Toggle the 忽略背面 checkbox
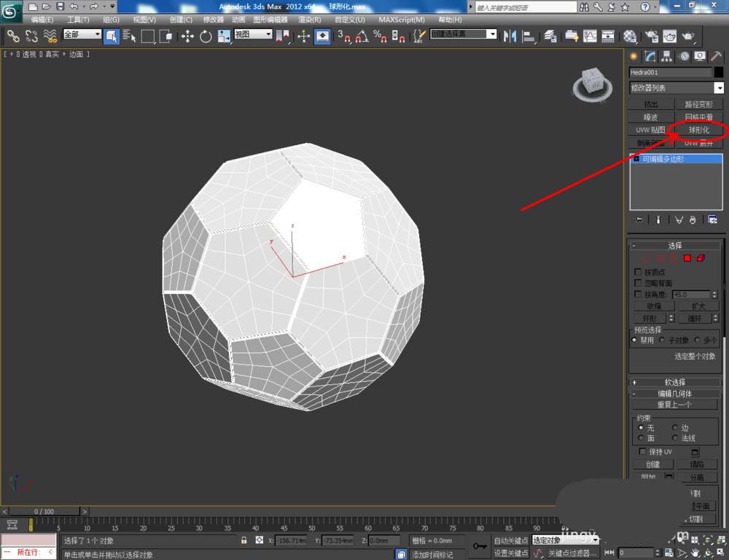The image size is (729, 560). tap(639, 283)
